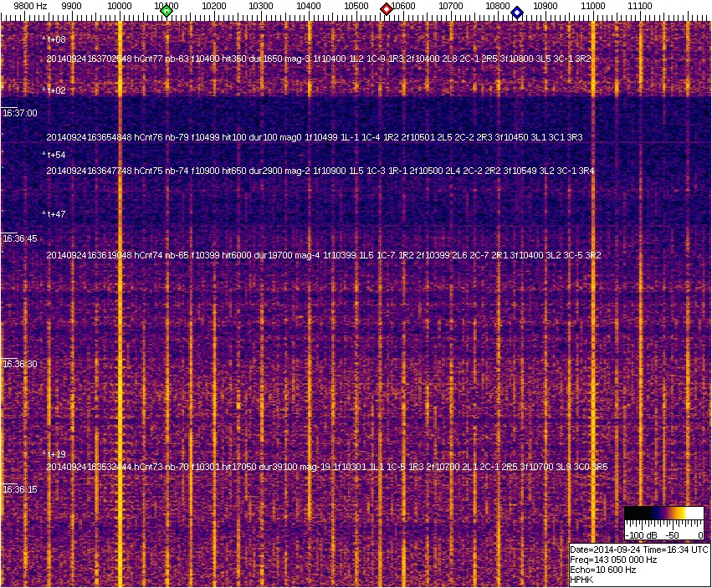The image size is (712, 588).
Task: Click the Date and Time info box
Action: (x=639, y=565)
